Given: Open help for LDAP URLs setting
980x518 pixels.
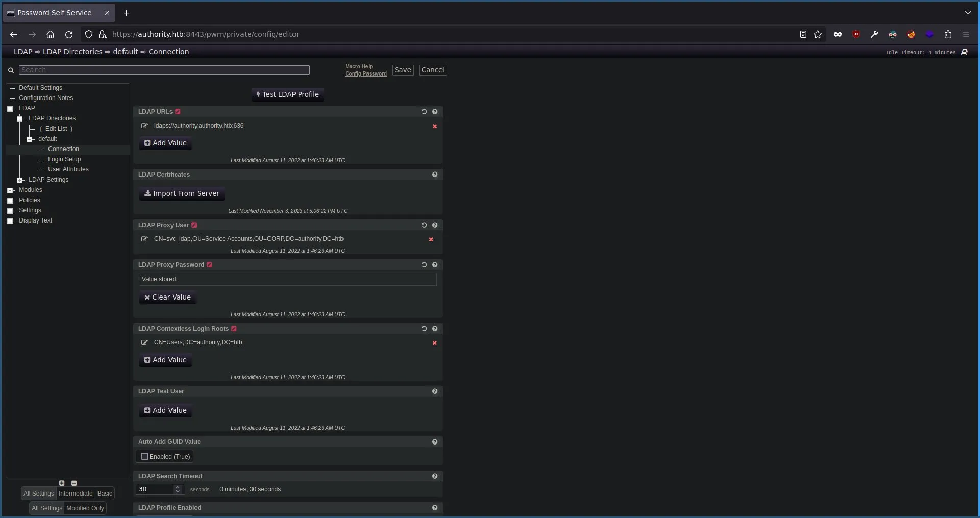Looking at the screenshot, I should [435, 112].
